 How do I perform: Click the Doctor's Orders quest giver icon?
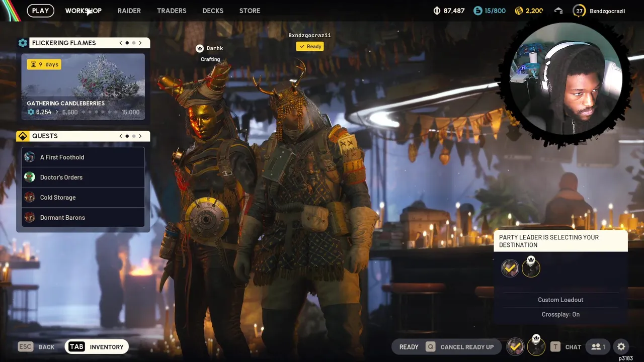30,177
